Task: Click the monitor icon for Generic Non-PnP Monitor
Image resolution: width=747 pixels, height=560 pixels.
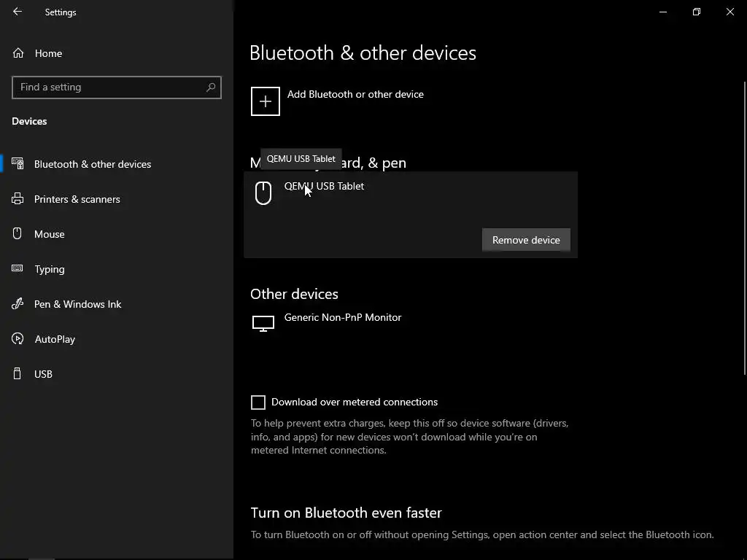Action: tap(263, 323)
